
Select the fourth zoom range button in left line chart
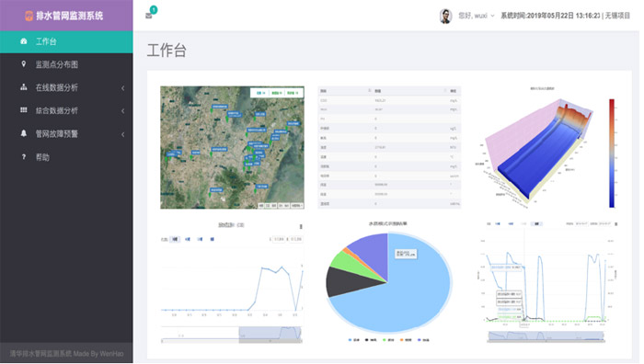tap(212, 239)
